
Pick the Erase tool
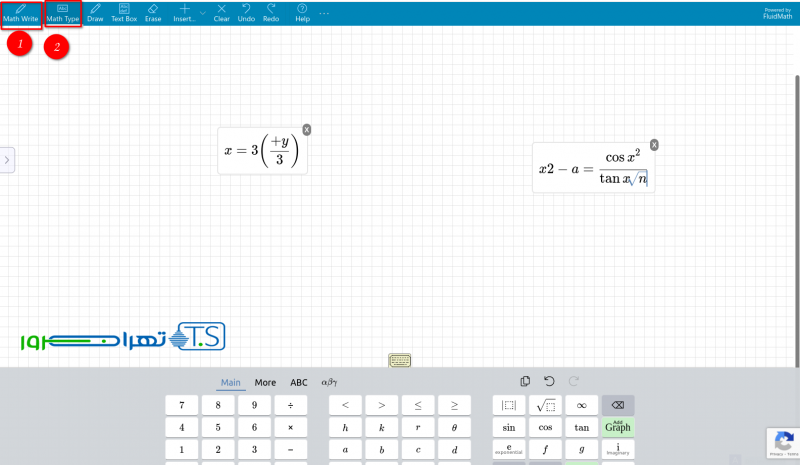pyautogui.click(x=153, y=13)
